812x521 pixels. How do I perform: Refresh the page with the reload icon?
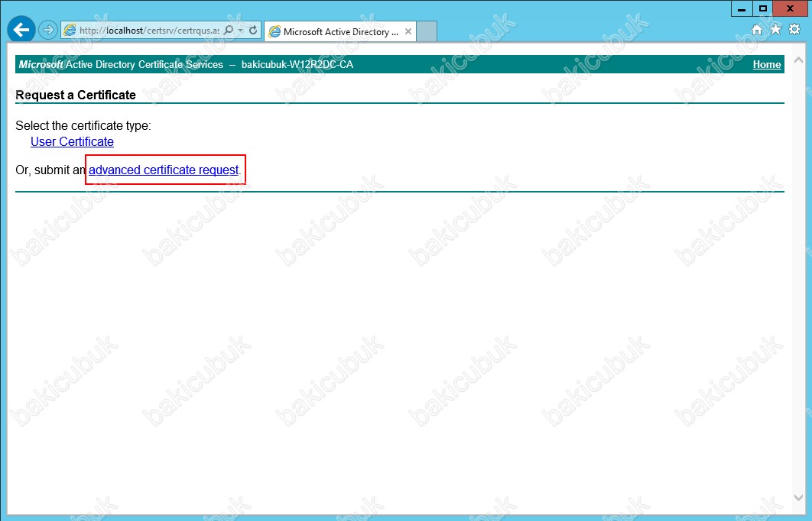coord(253,31)
